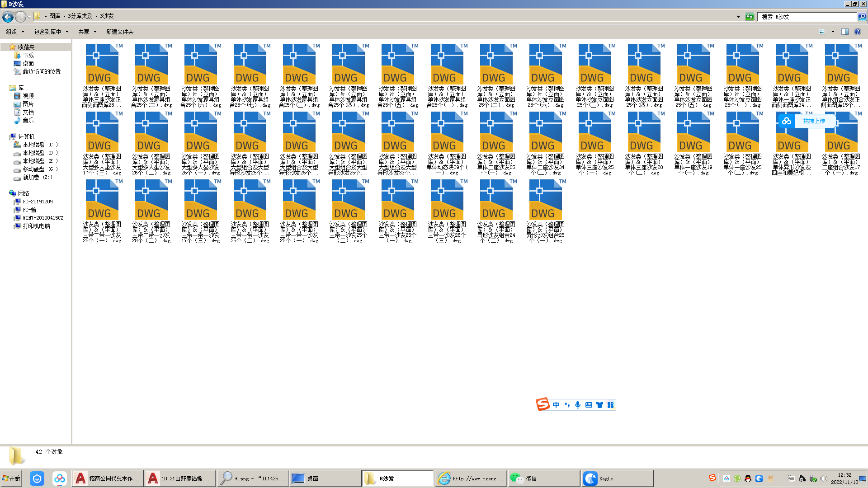Expand the dropdown arrow after B分库类别 in breadcrumb
Image resolution: width=868 pixels, height=488 pixels.
[x=96, y=16]
